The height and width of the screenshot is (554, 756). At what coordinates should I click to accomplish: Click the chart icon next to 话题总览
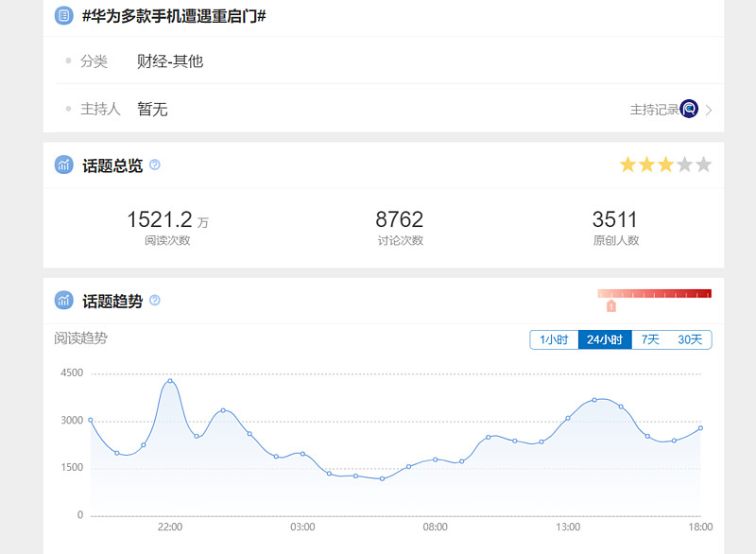coord(63,164)
